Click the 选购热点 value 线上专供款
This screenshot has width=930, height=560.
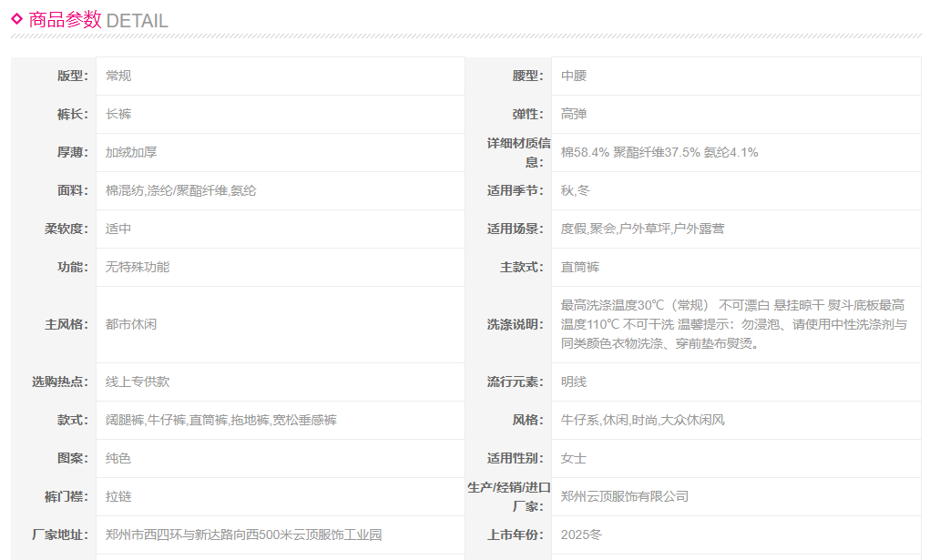point(138,382)
